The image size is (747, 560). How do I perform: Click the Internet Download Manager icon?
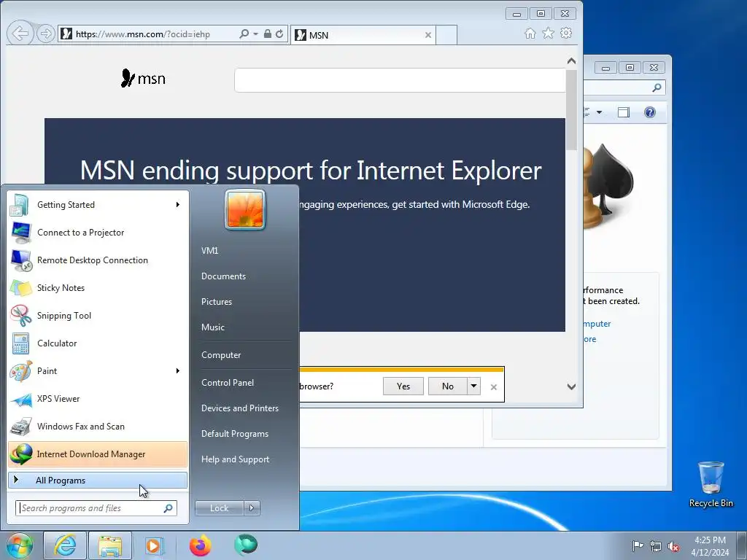click(21, 454)
